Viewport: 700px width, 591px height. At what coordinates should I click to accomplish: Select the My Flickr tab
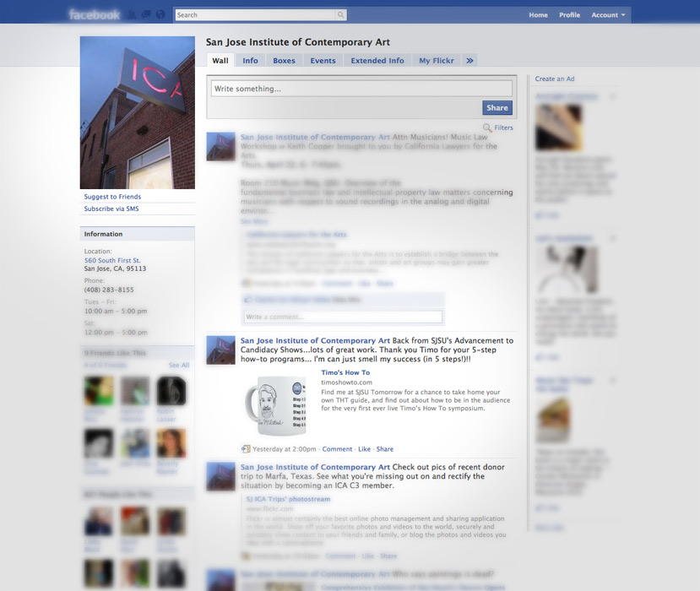(x=437, y=61)
